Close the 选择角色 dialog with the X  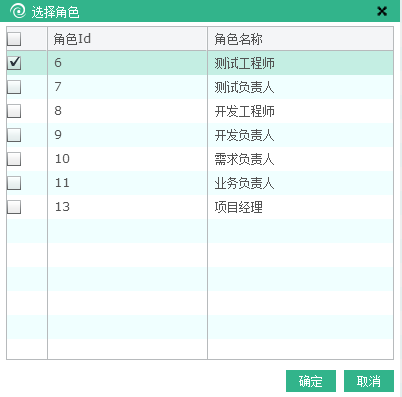382,11
